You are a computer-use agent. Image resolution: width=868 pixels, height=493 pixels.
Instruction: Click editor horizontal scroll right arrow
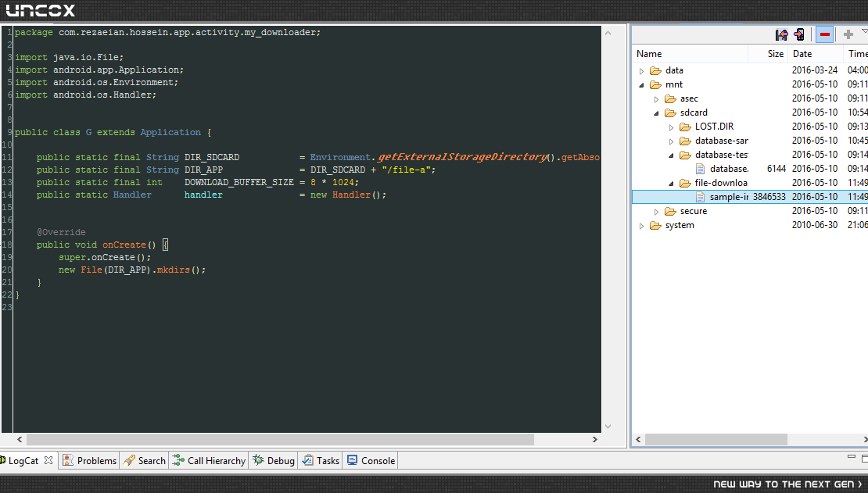pyautogui.click(x=595, y=439)
